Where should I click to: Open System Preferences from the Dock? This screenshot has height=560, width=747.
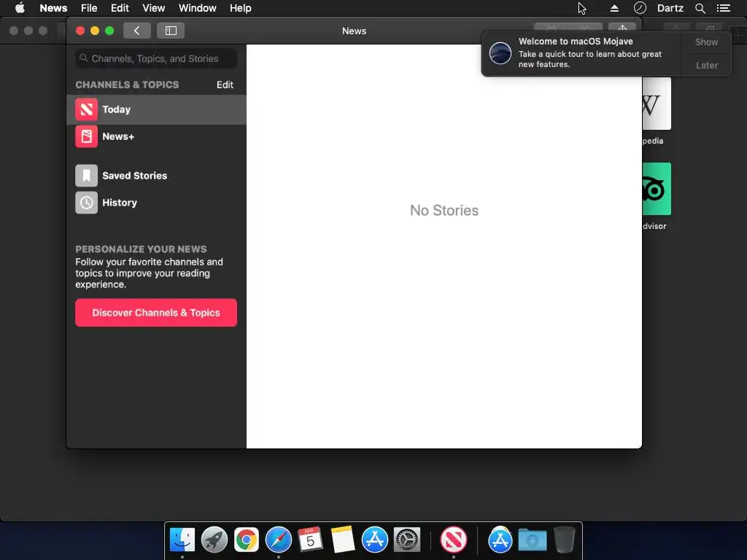click(407, 540)
